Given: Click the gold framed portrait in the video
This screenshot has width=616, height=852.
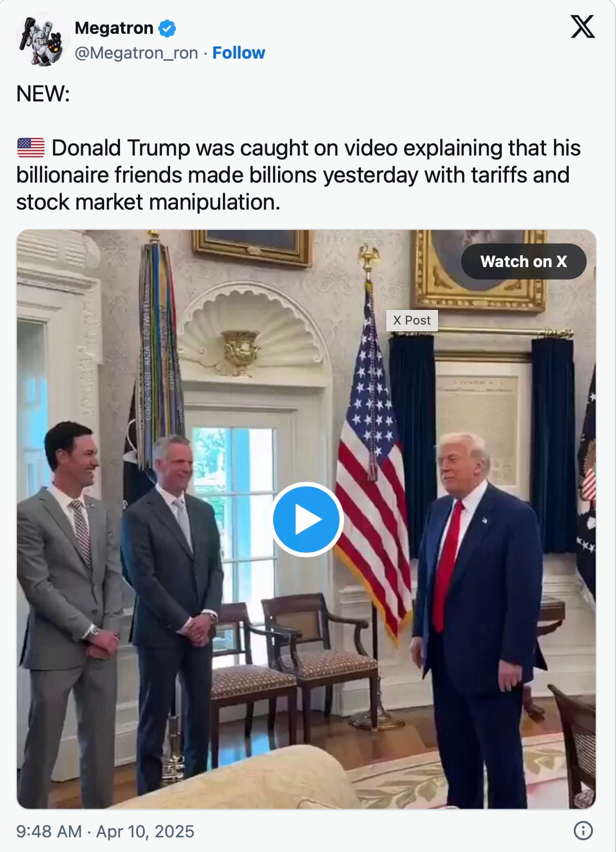Looking at the screenshot, I should [479, 269].
